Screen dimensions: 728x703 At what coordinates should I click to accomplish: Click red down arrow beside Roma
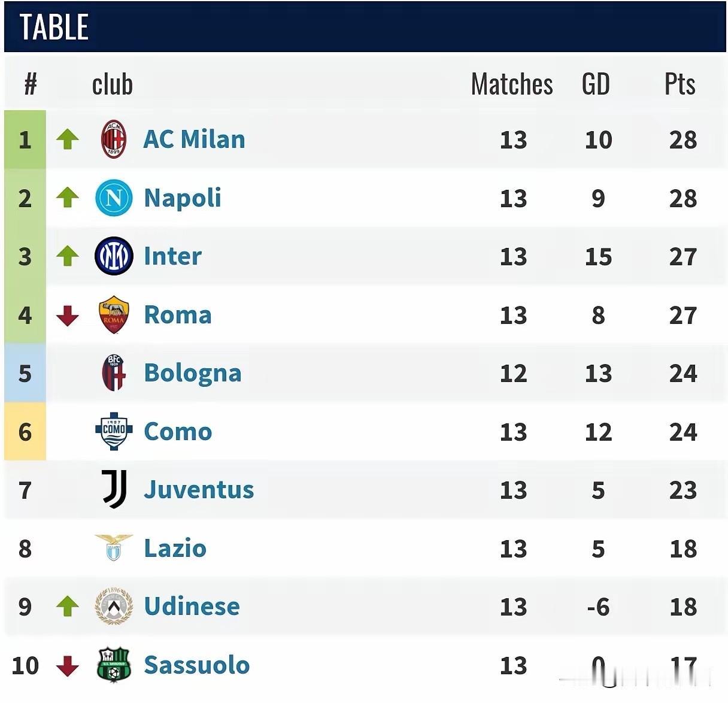68,315
